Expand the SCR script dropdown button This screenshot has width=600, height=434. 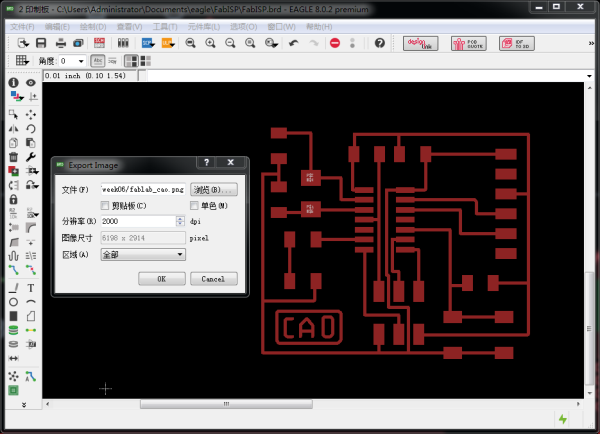pos(148,43)
